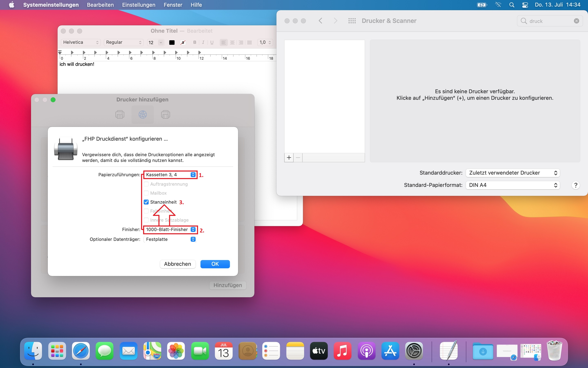This screenshot has height=368, width=588.
Task: Open Photos from the Dock
Action: pyautogui.click(x=176, y=351)
